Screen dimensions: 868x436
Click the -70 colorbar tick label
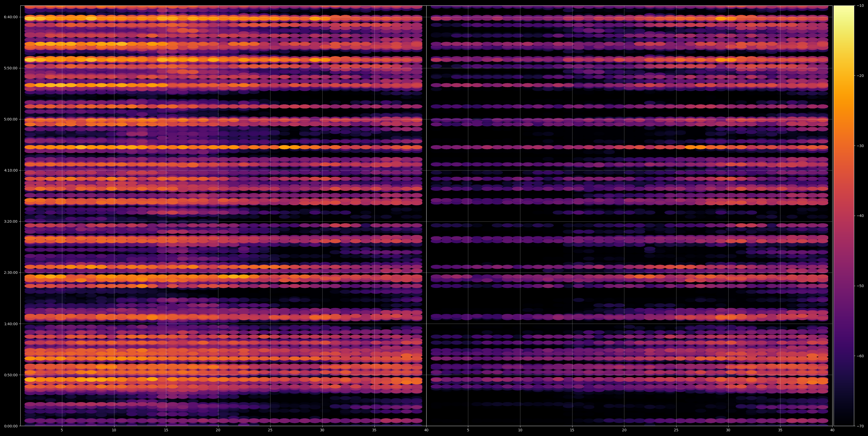coord(860,426)
